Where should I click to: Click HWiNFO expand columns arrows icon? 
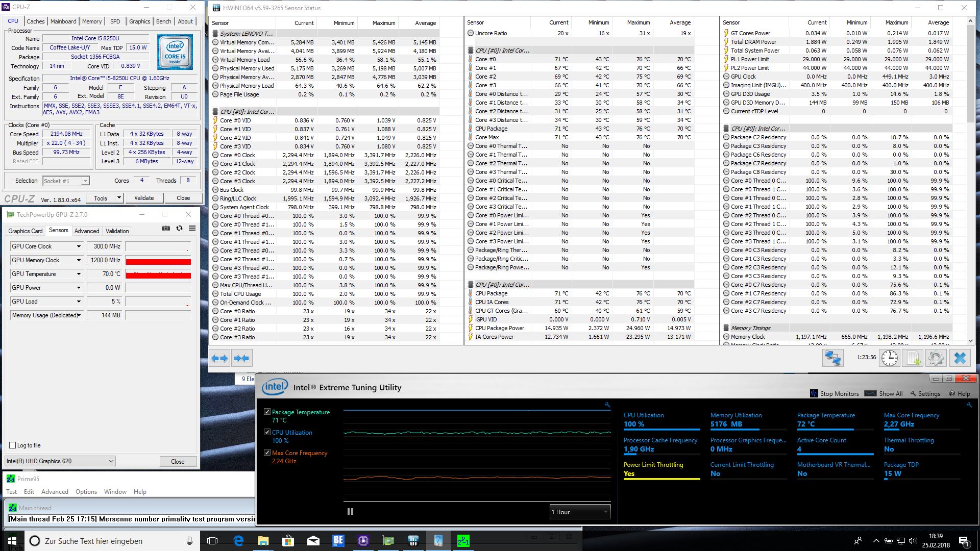coord(219,358)
